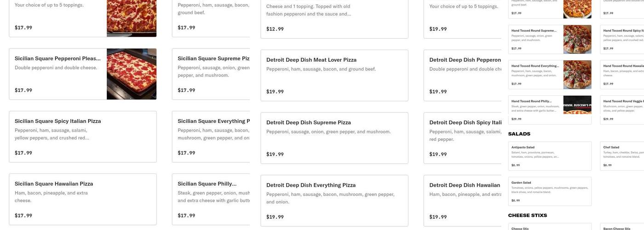Choose the Detroit Deep Dish Hawaiian pizza
644x230 pixels.
pos(462,201)
